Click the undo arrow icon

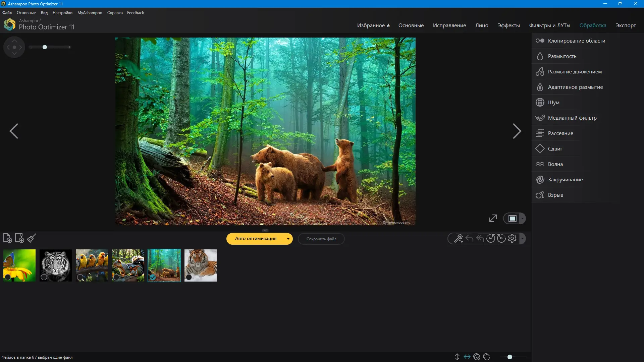tap(469, 239)
